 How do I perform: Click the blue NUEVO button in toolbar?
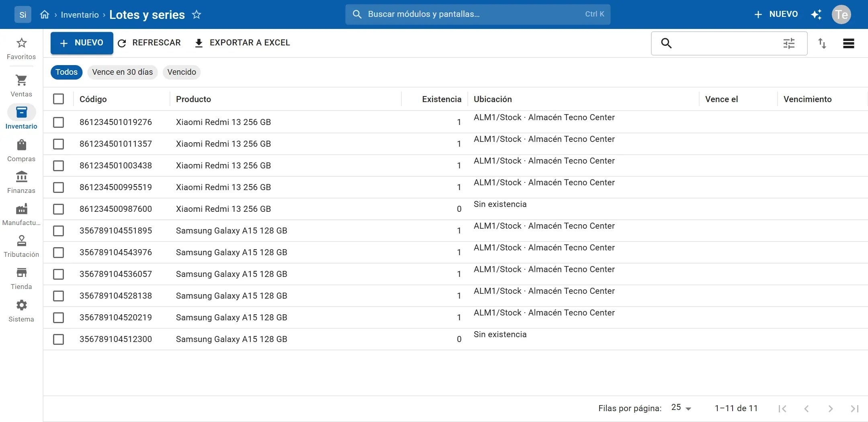[82, 43]
